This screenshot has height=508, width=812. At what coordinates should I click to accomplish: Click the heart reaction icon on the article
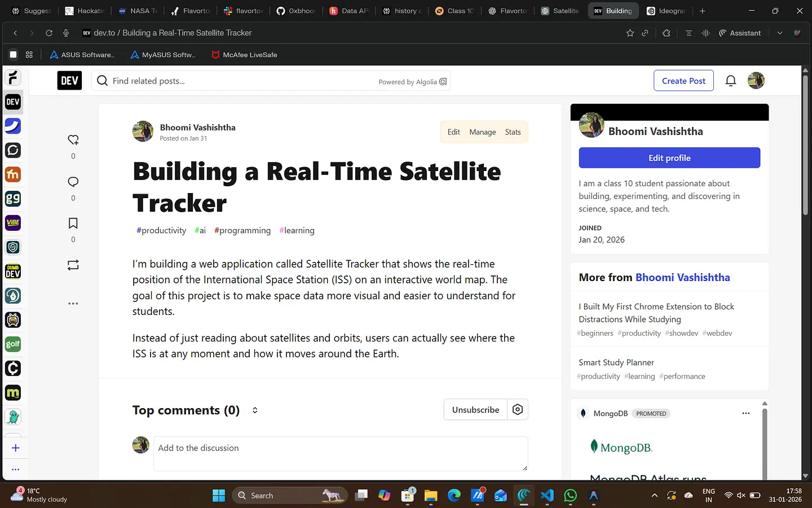click(x=73, y=139)
